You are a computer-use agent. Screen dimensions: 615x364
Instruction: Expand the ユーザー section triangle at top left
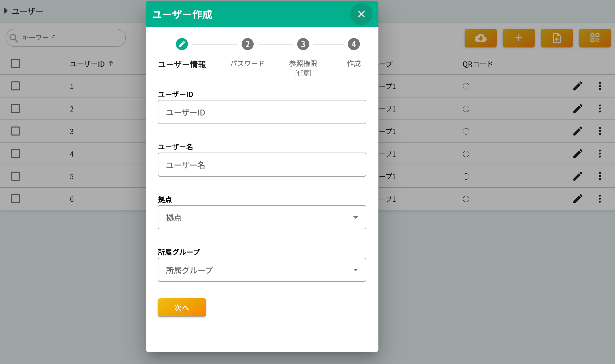[x=6, y=11]
